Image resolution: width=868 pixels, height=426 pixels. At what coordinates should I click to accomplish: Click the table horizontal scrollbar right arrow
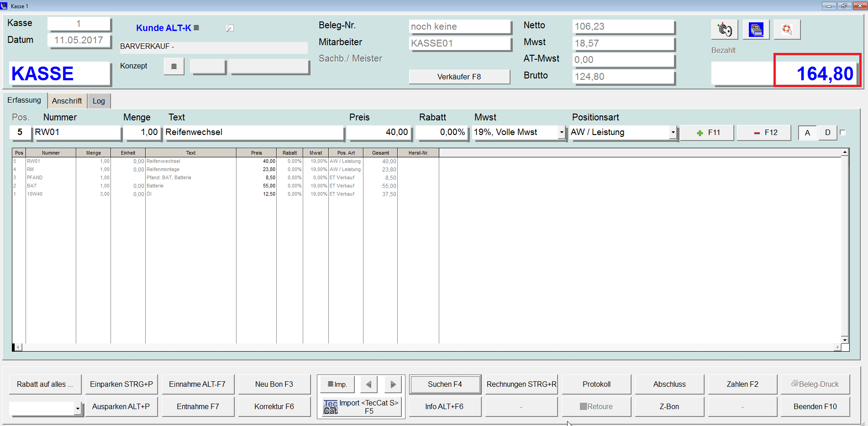coord(837,347)
